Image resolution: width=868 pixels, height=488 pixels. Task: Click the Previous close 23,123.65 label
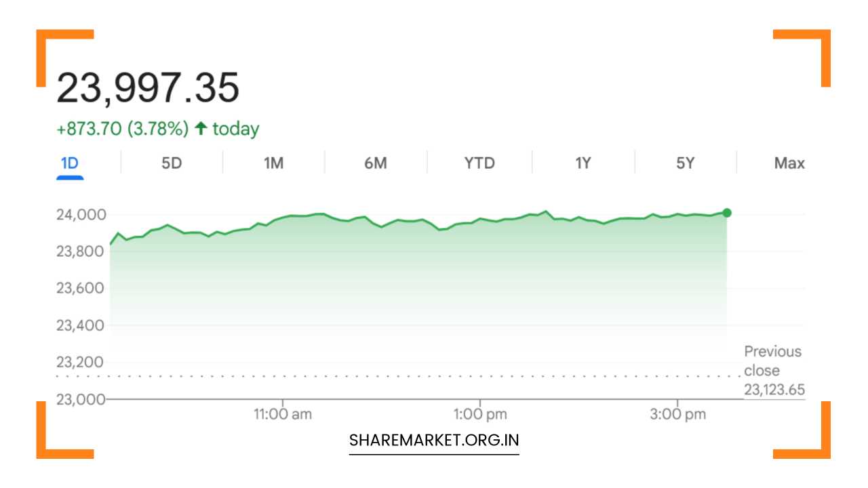[x=773, y=370]
